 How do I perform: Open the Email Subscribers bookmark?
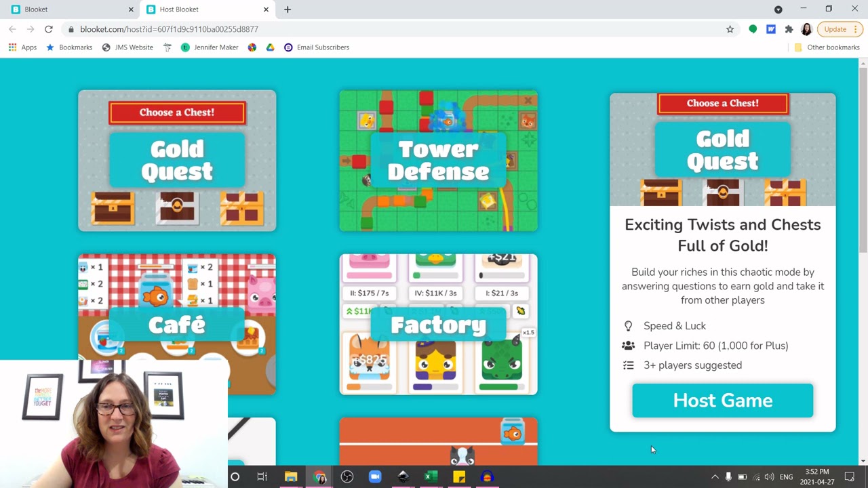tap(317, 47)
